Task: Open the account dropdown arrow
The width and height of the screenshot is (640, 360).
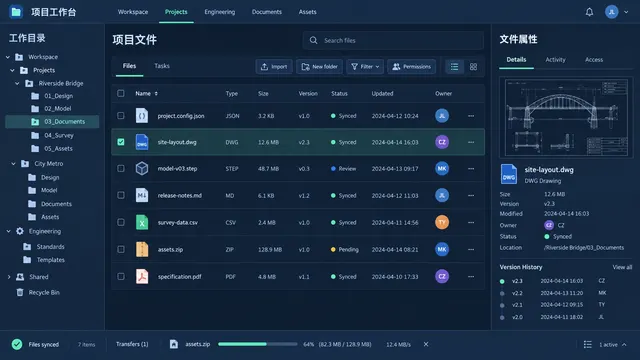Action: (x=626, y=12)
